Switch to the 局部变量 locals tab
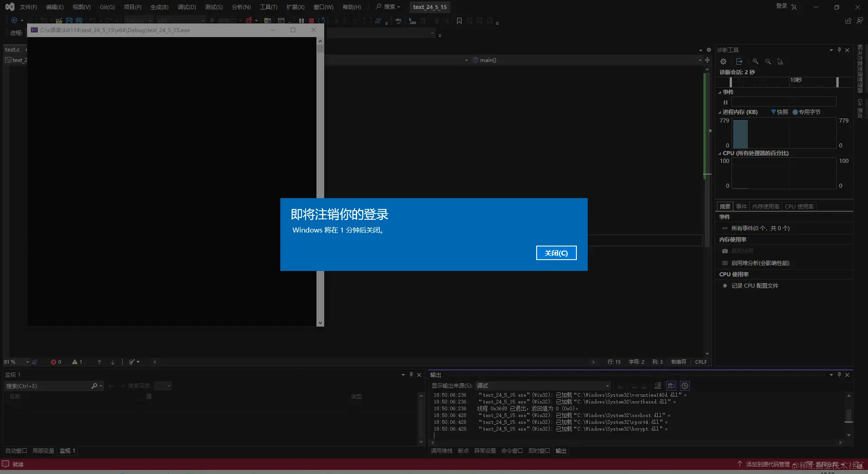This screenshot has height=474, width=868. (43, 451)
